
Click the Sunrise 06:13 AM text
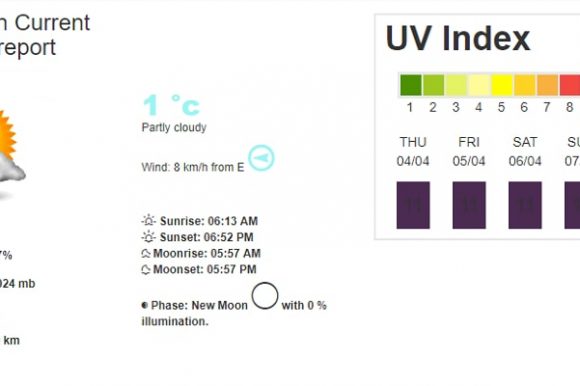pos(209,221)
